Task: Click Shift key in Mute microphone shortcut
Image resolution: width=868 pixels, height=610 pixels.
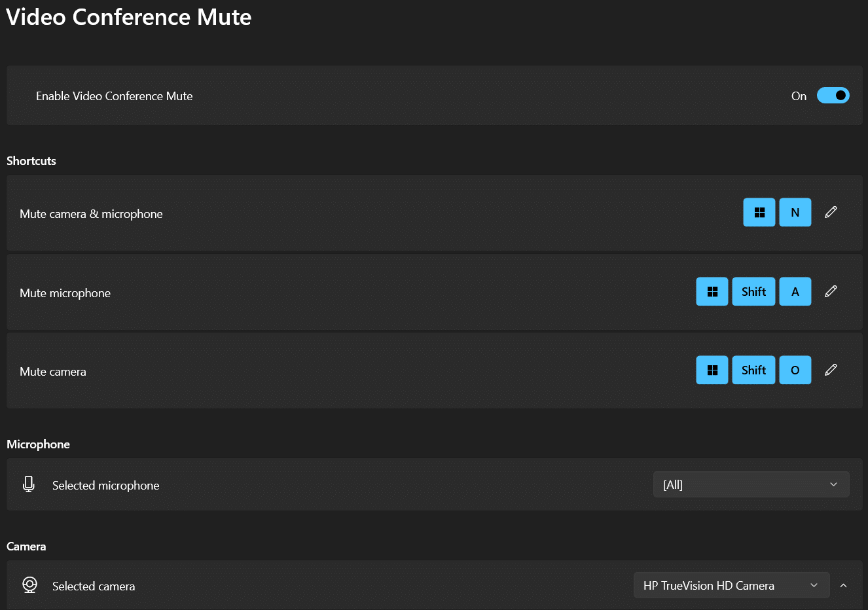Action: click(753, 291)
